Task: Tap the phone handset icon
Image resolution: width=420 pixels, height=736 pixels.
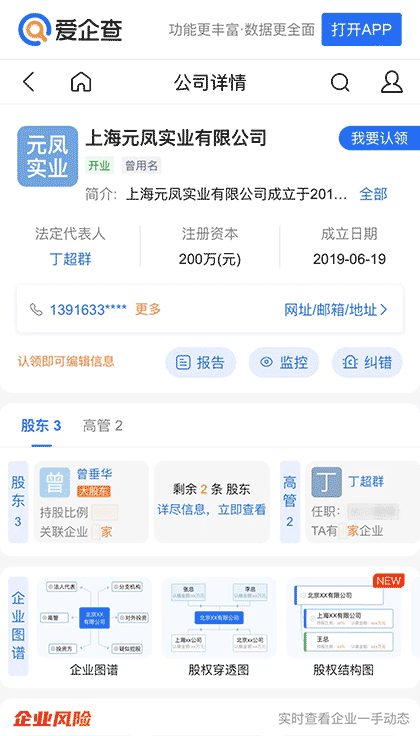Action: coord(36,309)
